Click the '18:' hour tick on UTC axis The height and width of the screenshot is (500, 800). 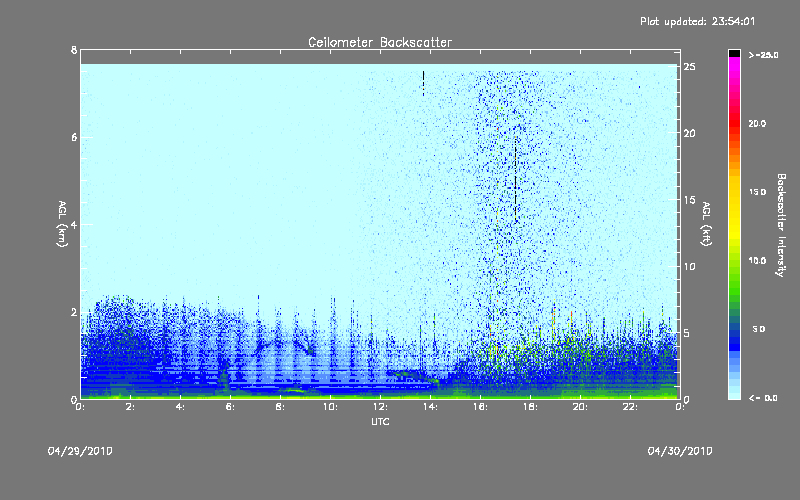point(531,407)
